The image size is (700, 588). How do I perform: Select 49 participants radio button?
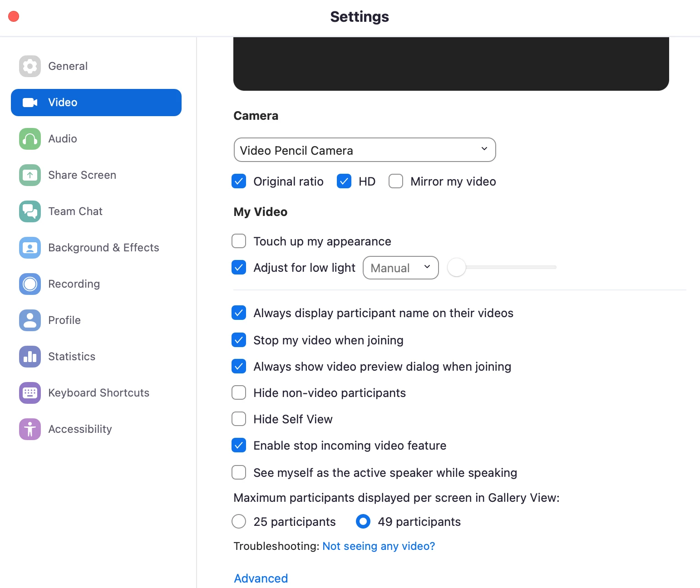[x=363, y=521]
